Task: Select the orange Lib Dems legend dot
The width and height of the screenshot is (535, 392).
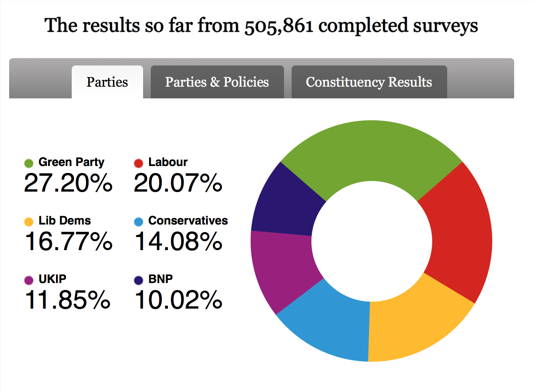Action: coord(29,222)
